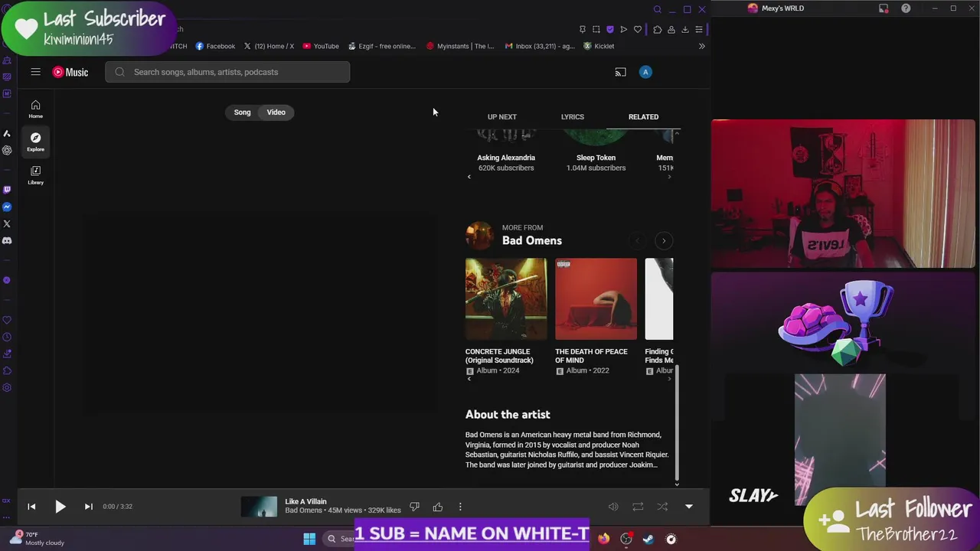Open Twitch in the browser sidebar

tap(7, 190)
